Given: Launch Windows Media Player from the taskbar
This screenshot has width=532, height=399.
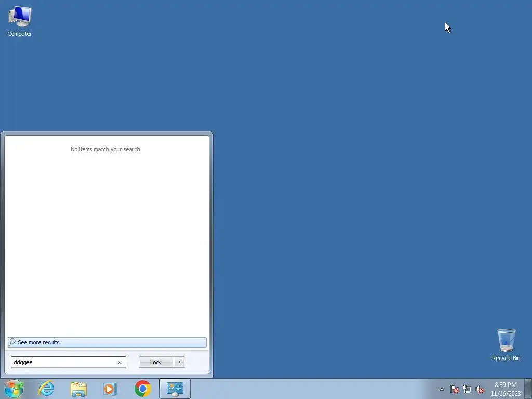Looking at the screenshot, I should [x=110, y=389].
